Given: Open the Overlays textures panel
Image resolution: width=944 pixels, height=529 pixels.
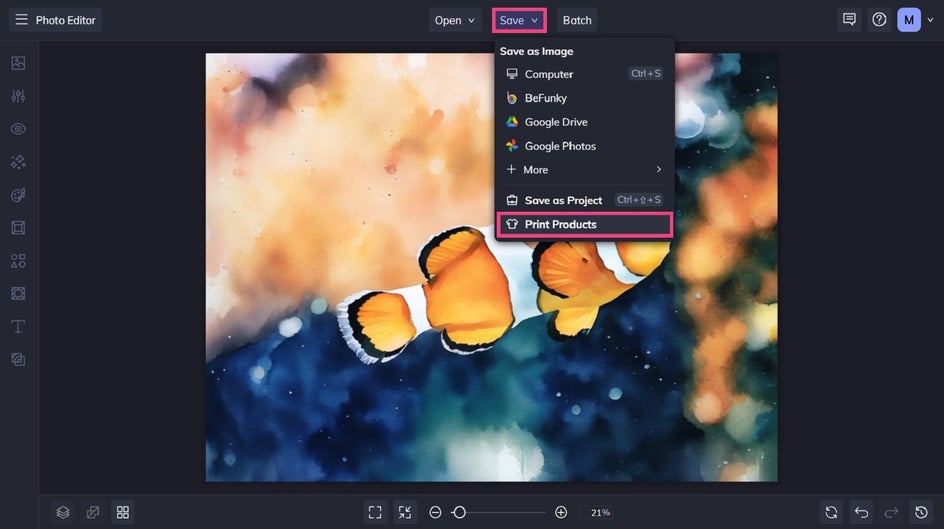Looking at the screenshot, I should (x=18, y=293).
